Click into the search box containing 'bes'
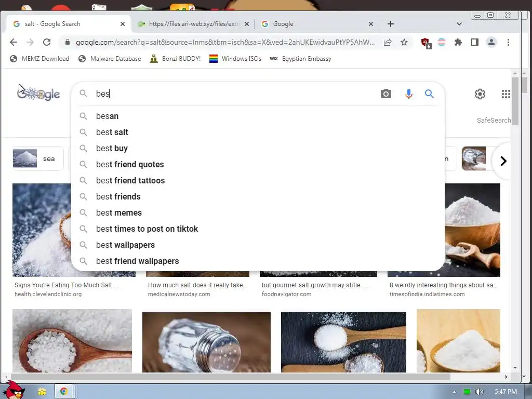This screenshot has height=399, width=532. pos(234,94)
